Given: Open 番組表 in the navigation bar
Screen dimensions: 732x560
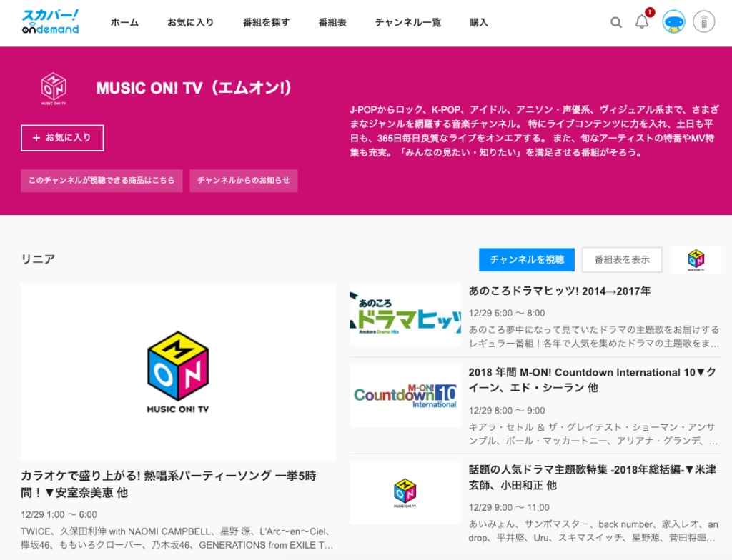Looking at the screenshot, I should point(332,22).
